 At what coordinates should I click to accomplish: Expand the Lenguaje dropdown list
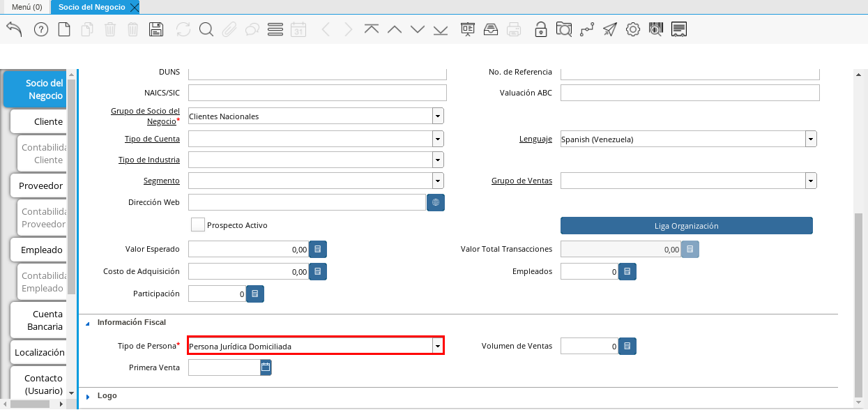(x=811, y=139)
